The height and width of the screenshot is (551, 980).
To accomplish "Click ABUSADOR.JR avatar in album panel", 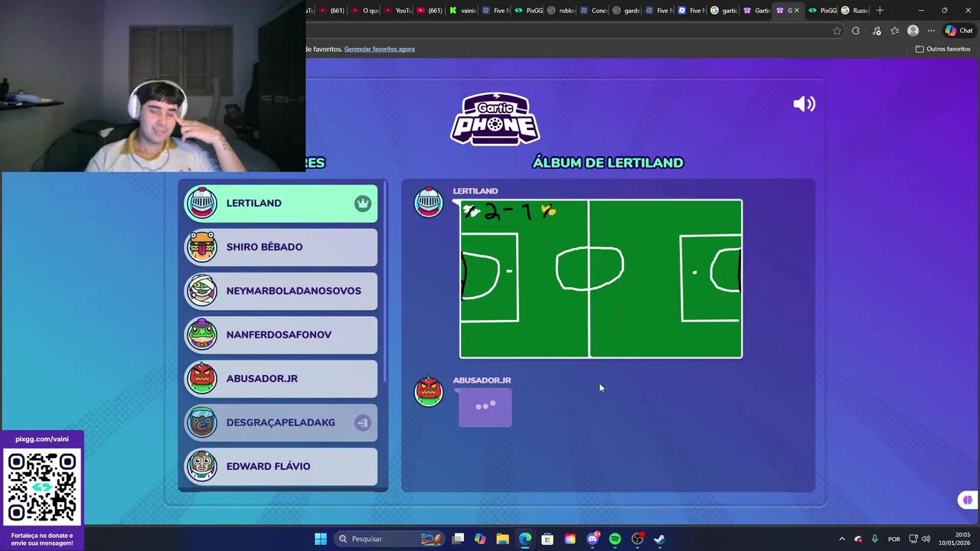I will pyautogui.click(x=429, y=391).
